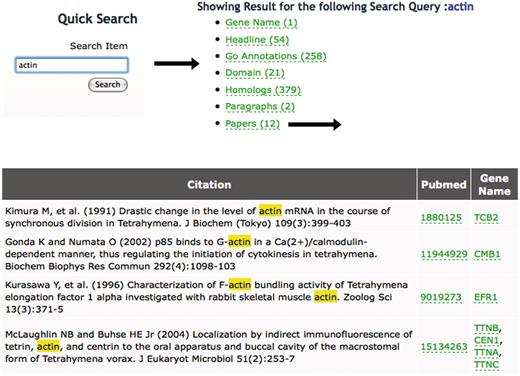The image size is (520, 376).
Task: Select the Kurasawa Y, et al. (1996) citation
Action: click(x=206, y=297)
